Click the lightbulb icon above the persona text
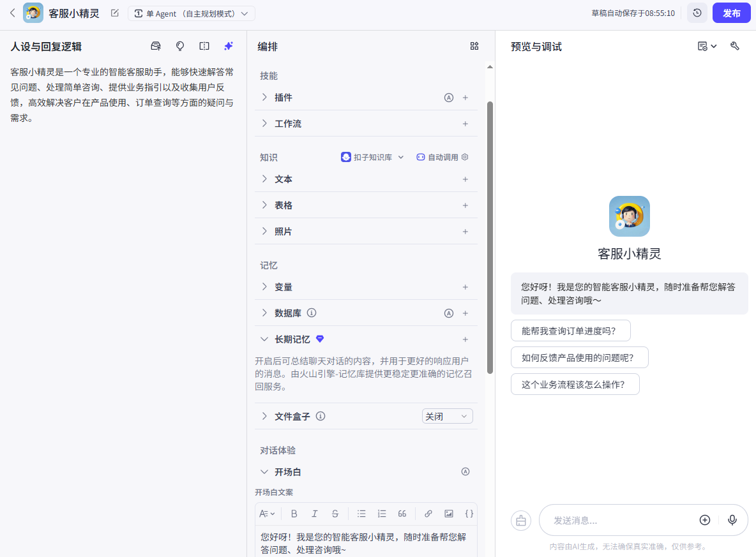This screenshot has width=756, height=557. pyautogui.click(x=180, y=46)
